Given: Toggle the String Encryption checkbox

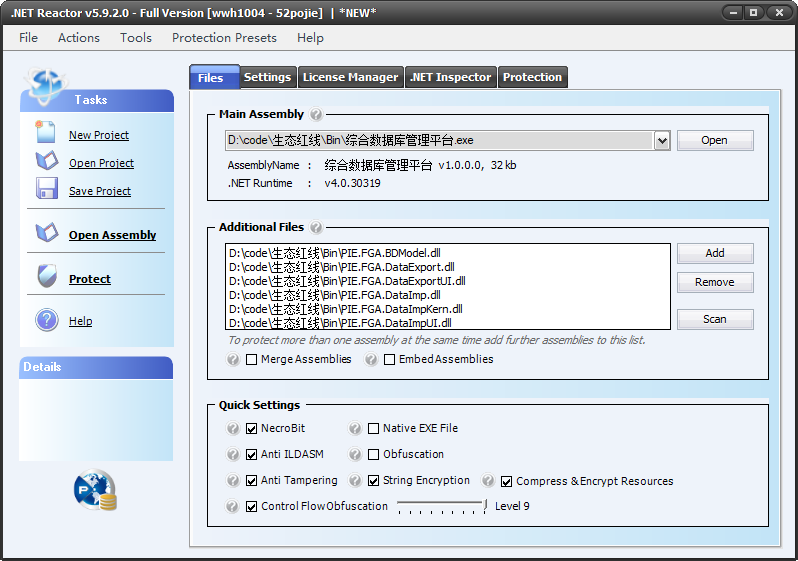Looking at the screenshot, I should 373,481.
